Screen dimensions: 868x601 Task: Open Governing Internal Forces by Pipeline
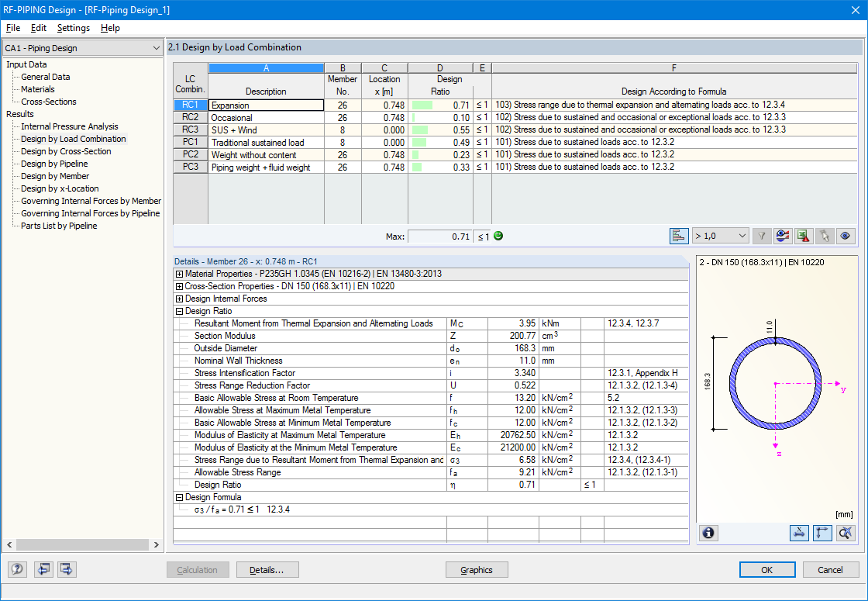(x=90, y=213)
